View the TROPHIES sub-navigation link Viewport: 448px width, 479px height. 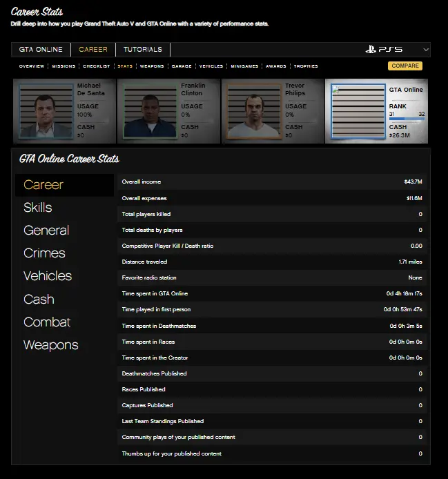coord(306,66)
